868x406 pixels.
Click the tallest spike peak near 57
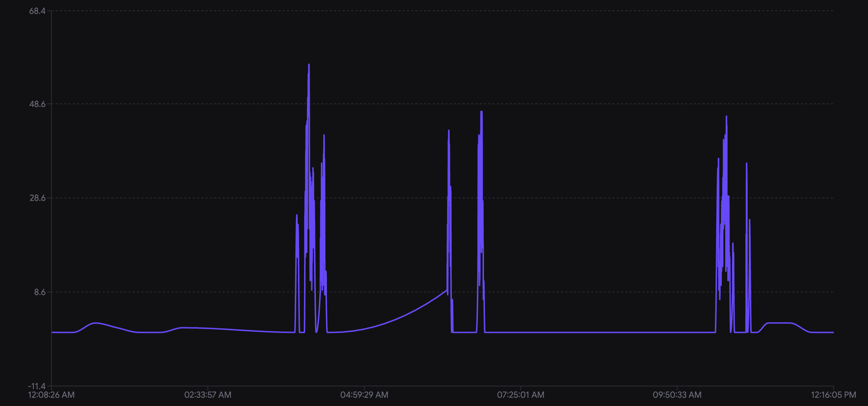pyautogui.click(x=309, y=65)
